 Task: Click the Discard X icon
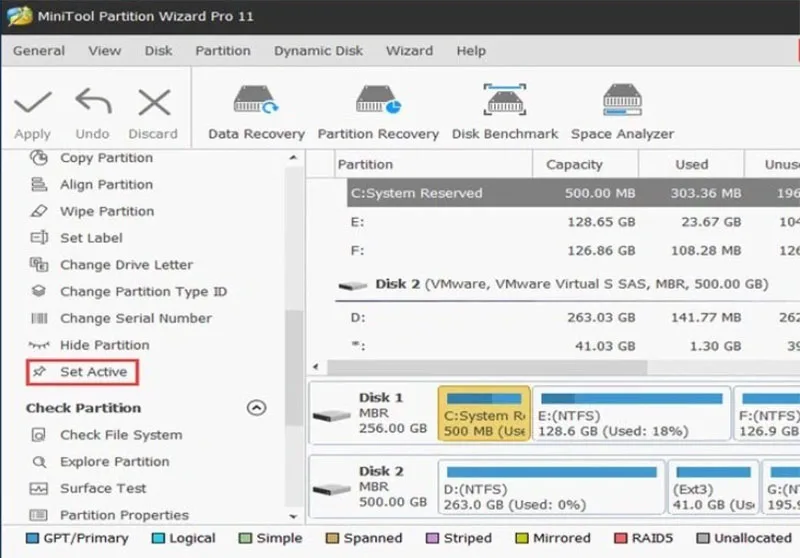click(154, 103)
